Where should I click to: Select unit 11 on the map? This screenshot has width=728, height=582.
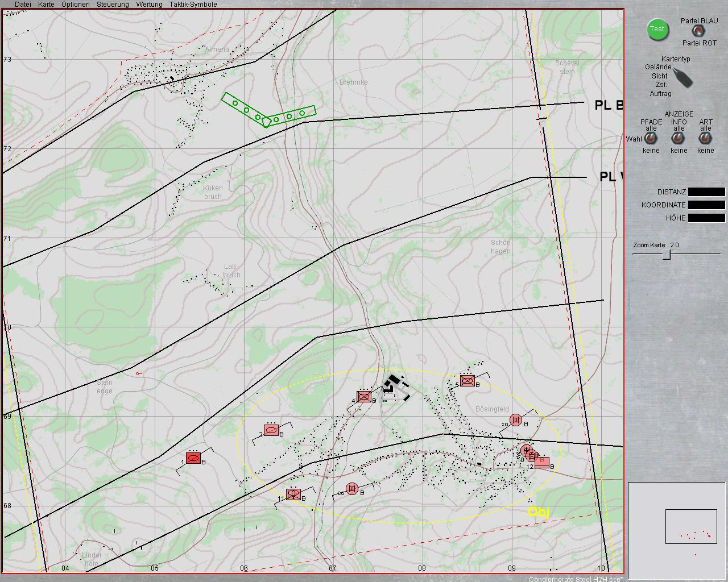pyautogui.click(x=293, y=494)
